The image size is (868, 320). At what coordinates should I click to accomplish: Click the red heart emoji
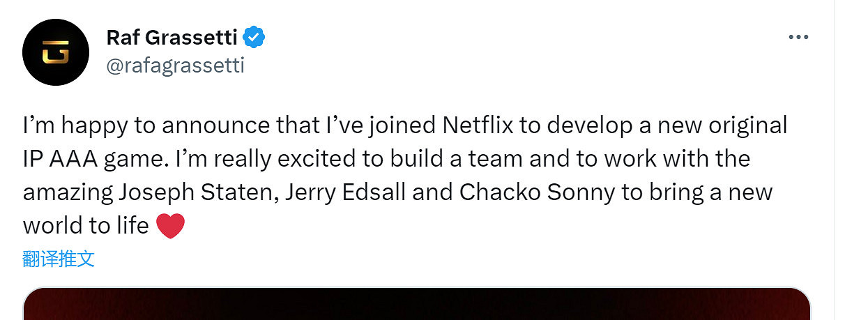pyautogui.click(x=170, y=226)
